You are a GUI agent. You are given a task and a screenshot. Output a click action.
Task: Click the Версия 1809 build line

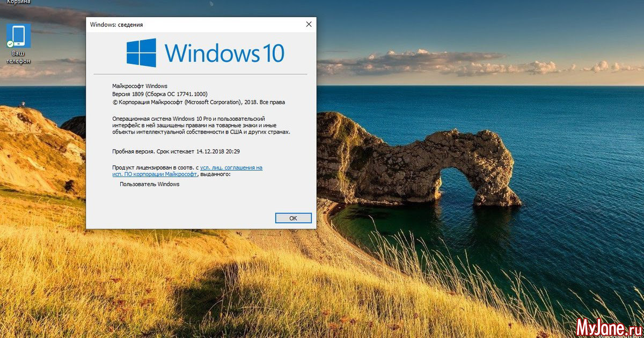pyautogui.click(x=159, y=94)
